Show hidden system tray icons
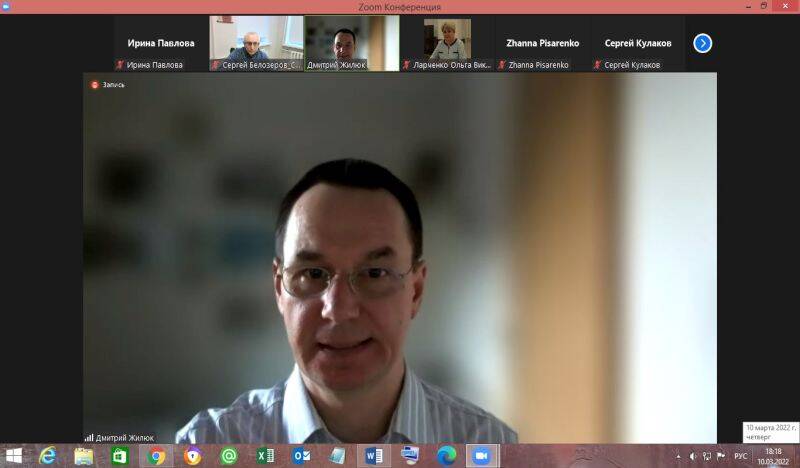Image resolution: width=800 pixels, height=468 pixels. [x=679, y=456]
